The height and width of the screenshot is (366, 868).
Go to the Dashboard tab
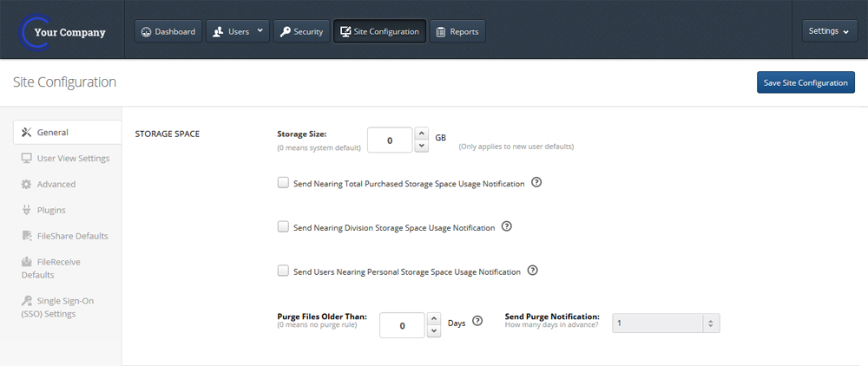[x=168, y=31]
